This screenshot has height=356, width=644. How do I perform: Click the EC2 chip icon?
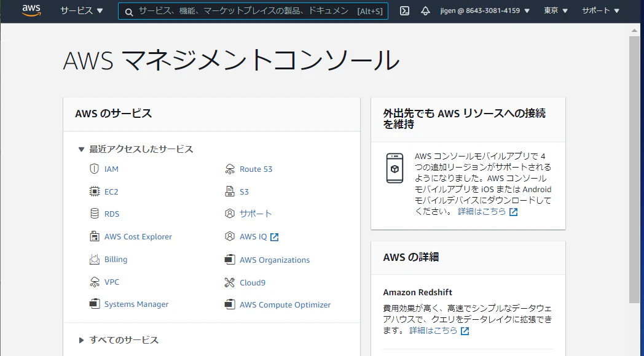coord(95,191)
